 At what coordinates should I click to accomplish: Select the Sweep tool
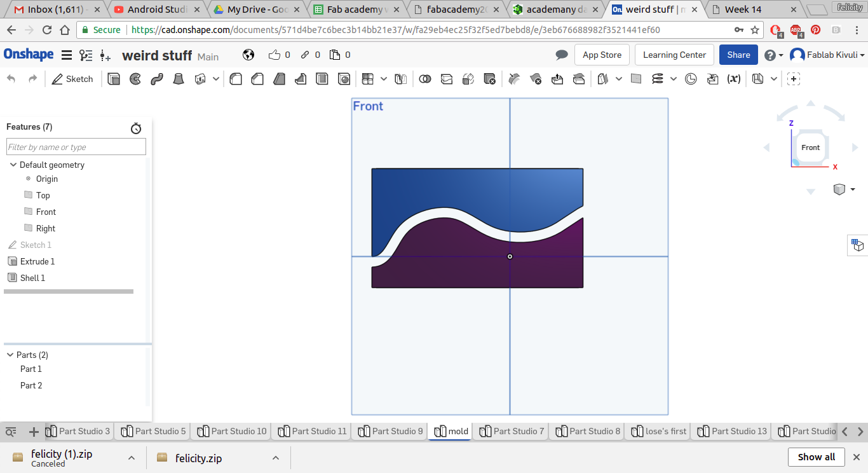(157, 79)
